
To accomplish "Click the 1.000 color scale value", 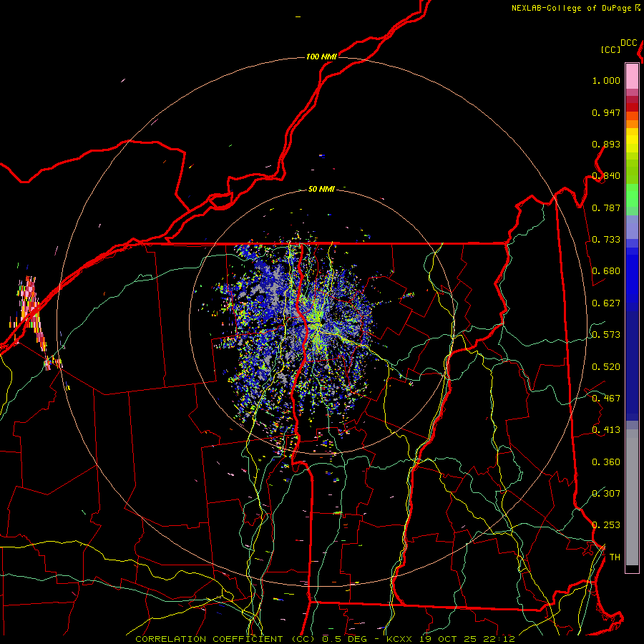I will (606, 80).
